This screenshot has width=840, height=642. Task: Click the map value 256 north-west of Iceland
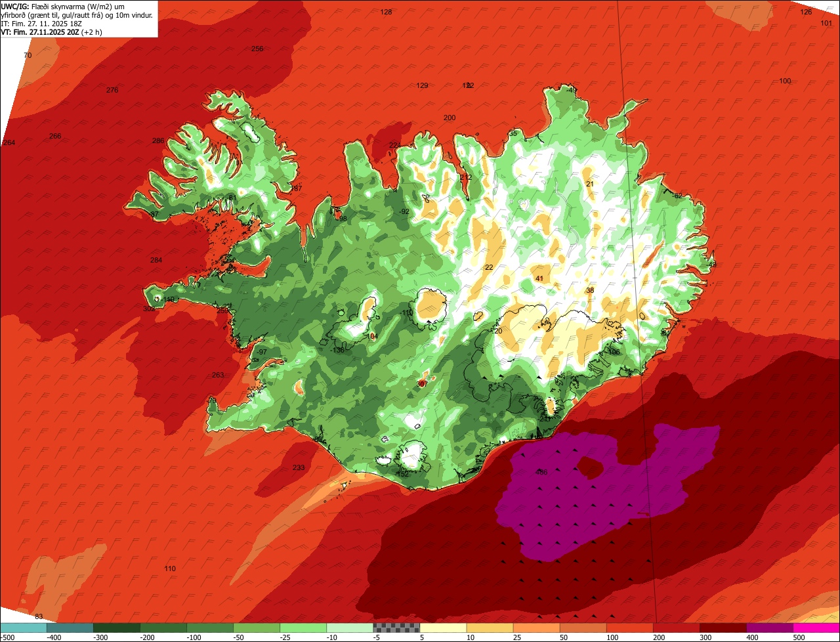257,49
